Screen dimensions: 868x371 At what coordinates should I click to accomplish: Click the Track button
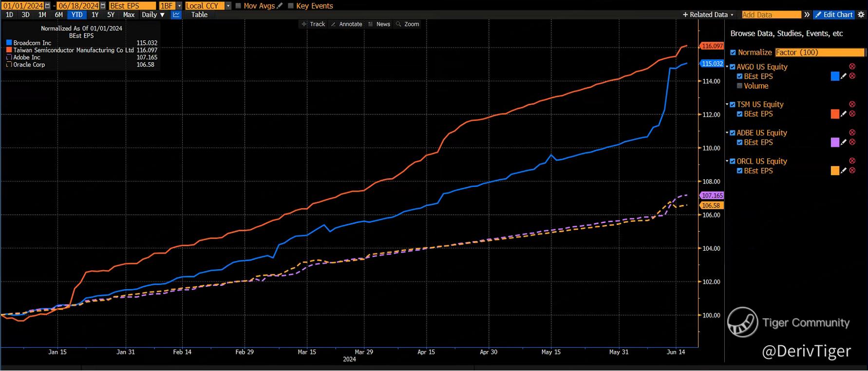point(313,24)
